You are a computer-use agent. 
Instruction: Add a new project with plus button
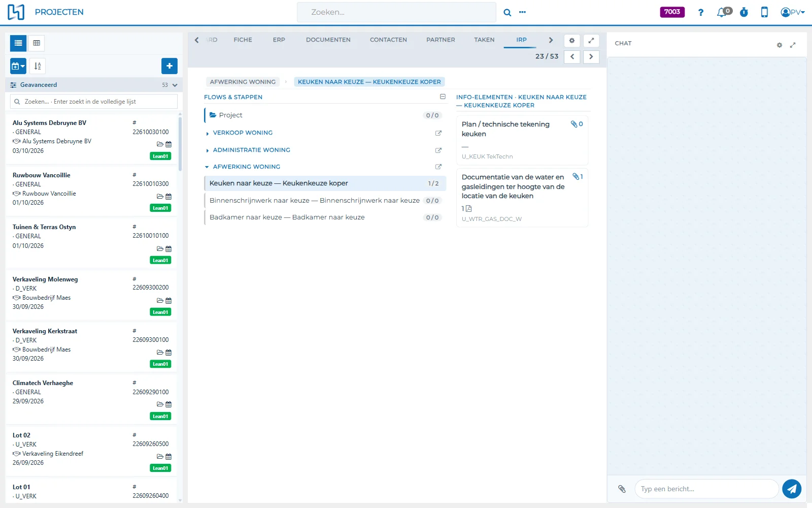click(170, 66)
